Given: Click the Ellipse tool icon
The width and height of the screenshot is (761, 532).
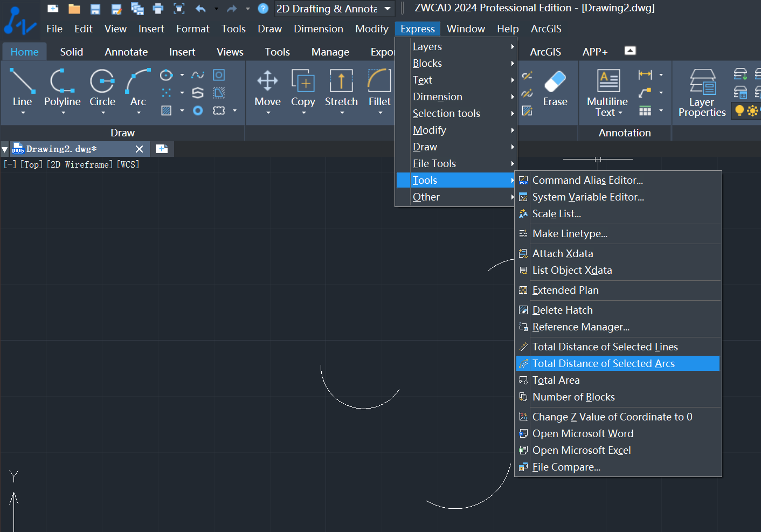Looking at the screenshot, I should (x=167, y=75).
